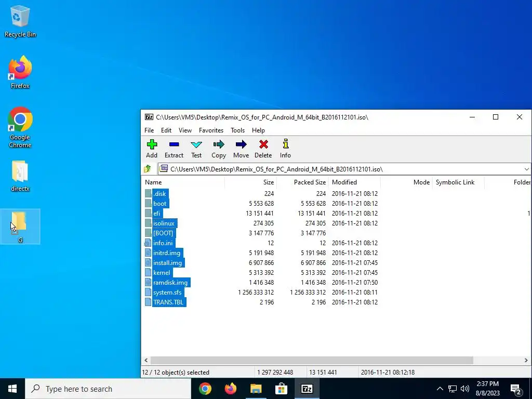
Task: Open Chrome from the taskbar
Action: coord(205,389)
